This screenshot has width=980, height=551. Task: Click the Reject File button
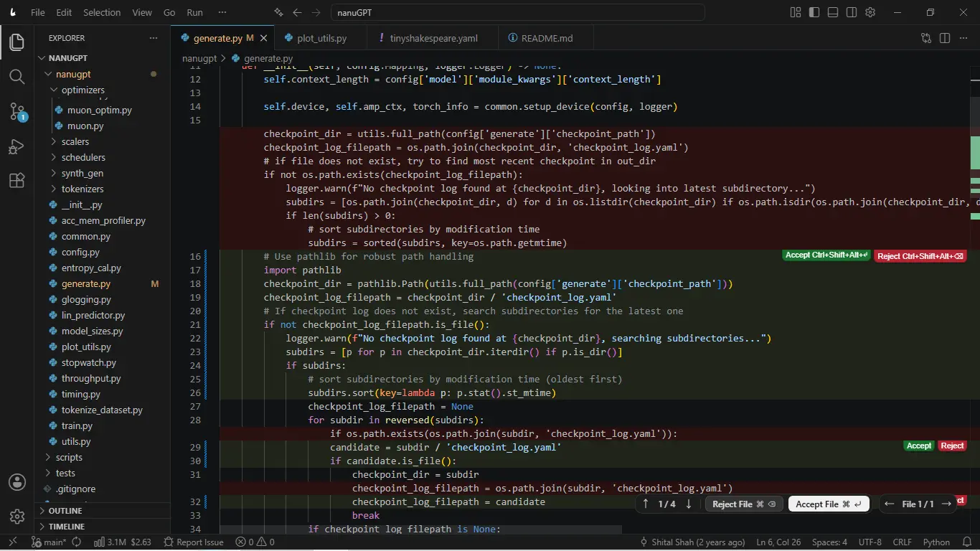[745, 504]
